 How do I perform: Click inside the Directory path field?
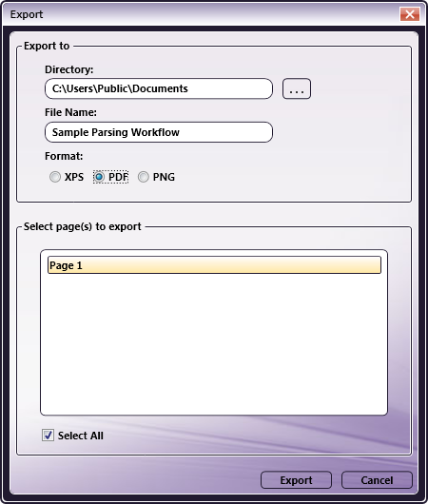(159, 88)
